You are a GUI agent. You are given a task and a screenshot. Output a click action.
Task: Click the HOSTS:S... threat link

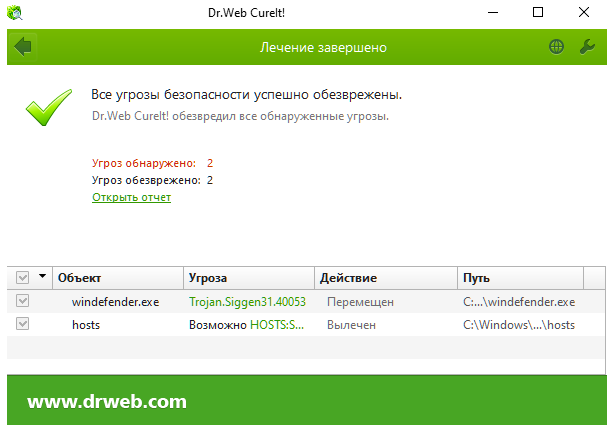coord(277,325)
